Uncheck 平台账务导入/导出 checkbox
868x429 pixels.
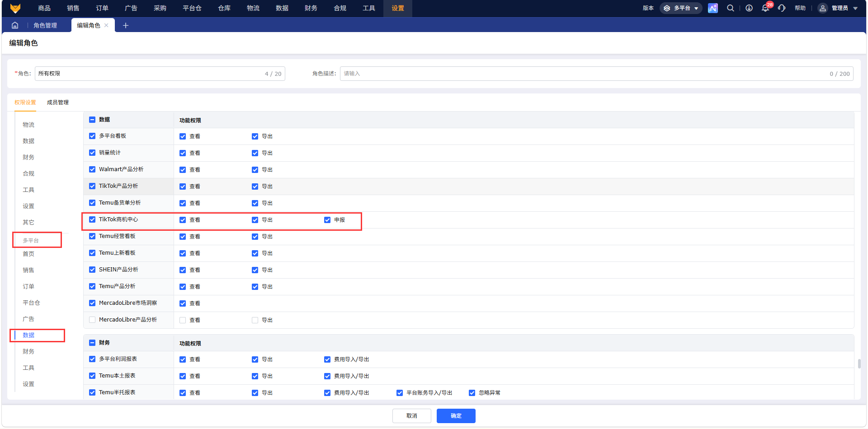coord(400,393)
